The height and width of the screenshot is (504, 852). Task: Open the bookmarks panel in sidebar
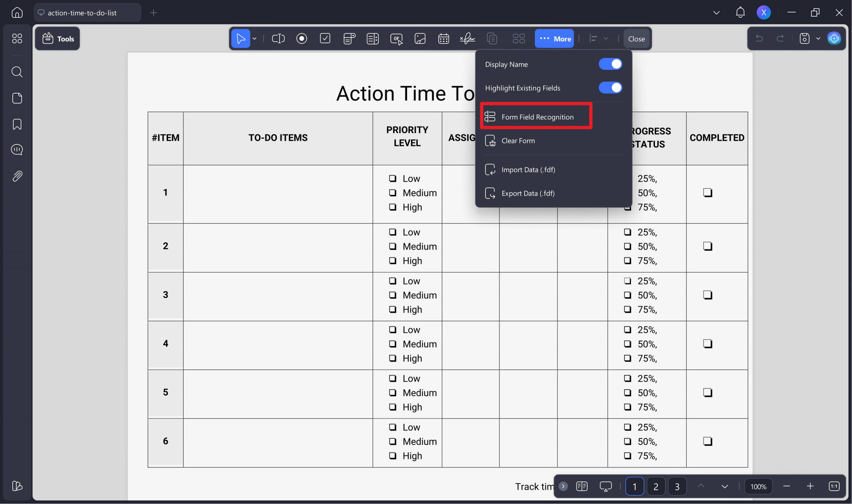pyautogui.click(x=17, y=124)
